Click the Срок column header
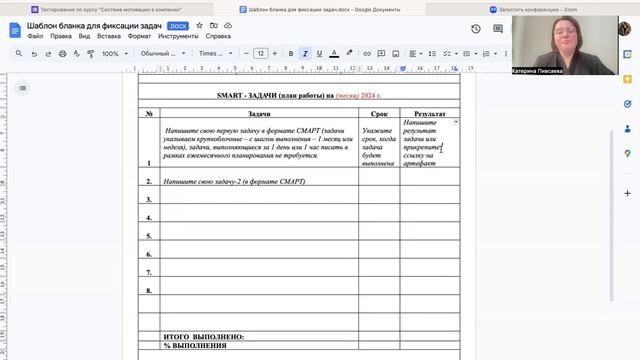This screenshot has height=360, width=640. (379, 114)
